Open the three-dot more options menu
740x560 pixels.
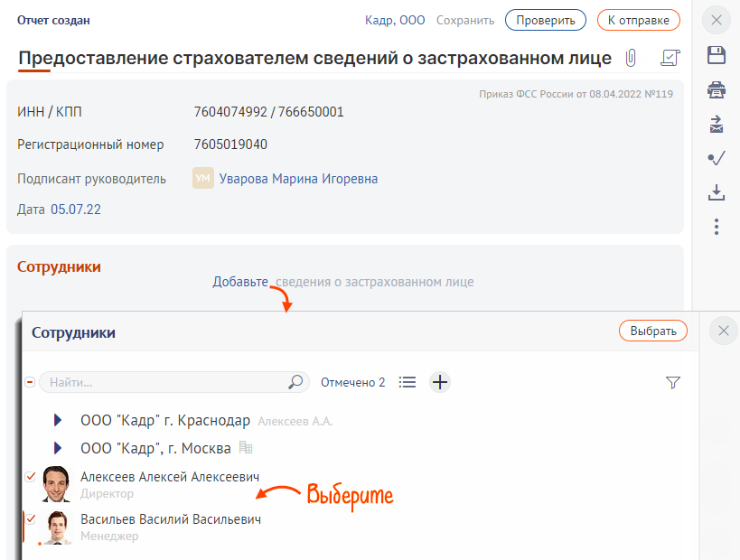[717, 227]
